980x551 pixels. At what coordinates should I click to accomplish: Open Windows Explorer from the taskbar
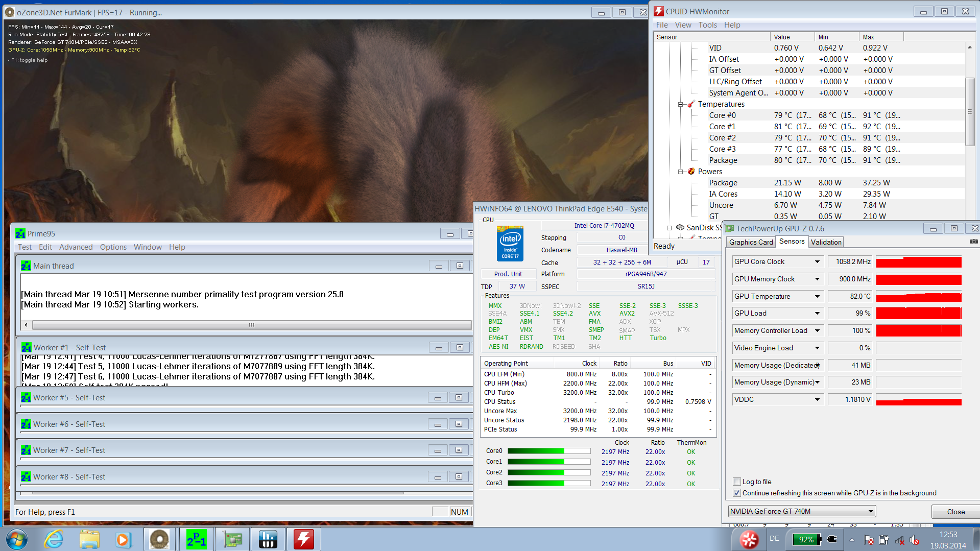[89, 539]
